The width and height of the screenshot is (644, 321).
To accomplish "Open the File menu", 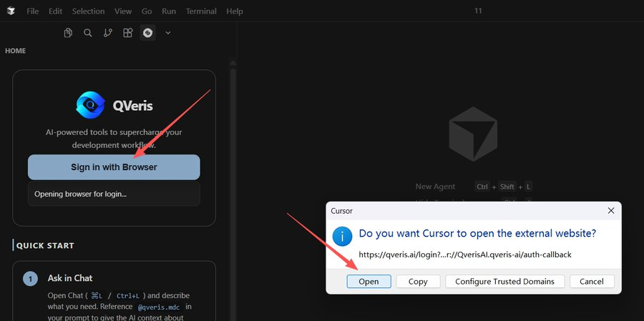I will [32, 11].
